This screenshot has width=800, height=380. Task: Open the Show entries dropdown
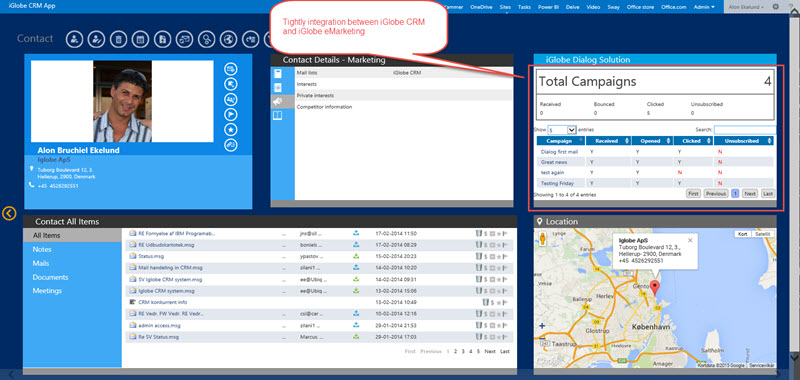[x=562, y=130]
